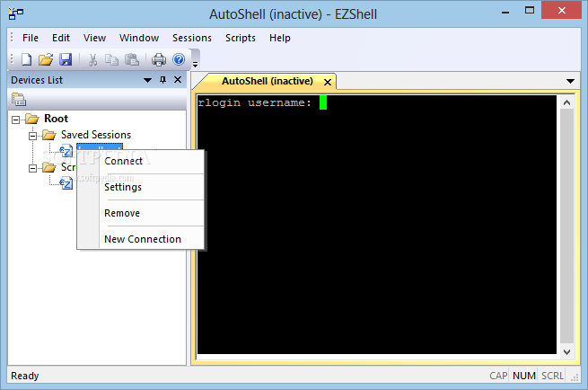The height and width of the screenshot is (390, 588).
Task: Open the toolbar options overflow arrow
Action: click(195, 64)
